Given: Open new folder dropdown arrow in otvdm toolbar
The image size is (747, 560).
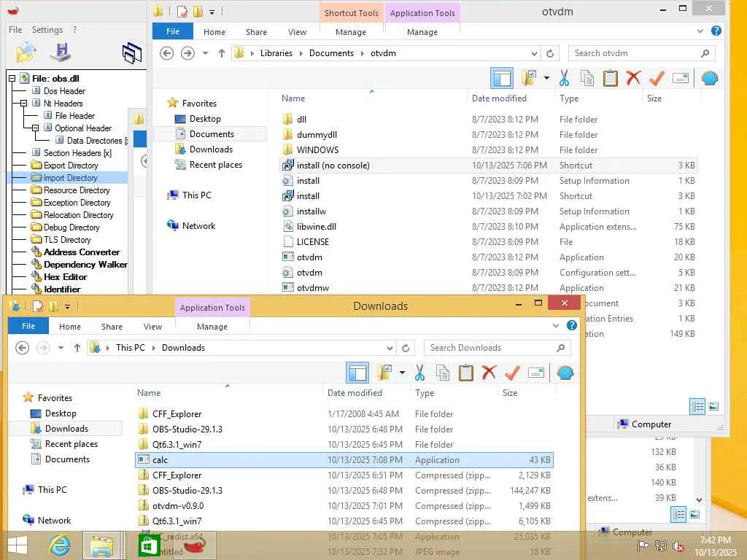Looking at the screenshot, I should [x=546, y=78].
